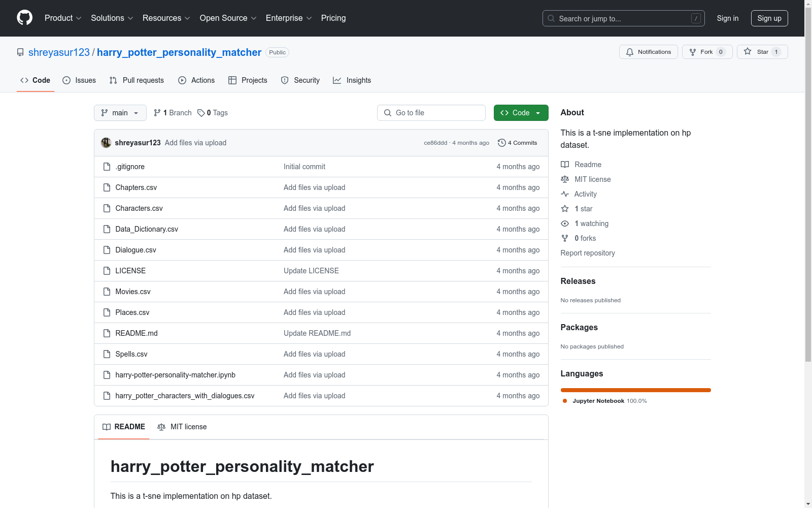This screenshot has height=508, width=812.
Task: Click the GitHub logo icon
Action: pos(24,18)
